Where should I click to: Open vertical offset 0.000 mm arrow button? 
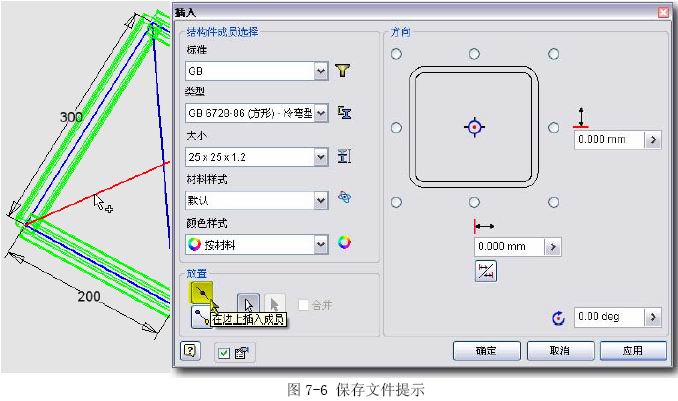click(653, 141)
